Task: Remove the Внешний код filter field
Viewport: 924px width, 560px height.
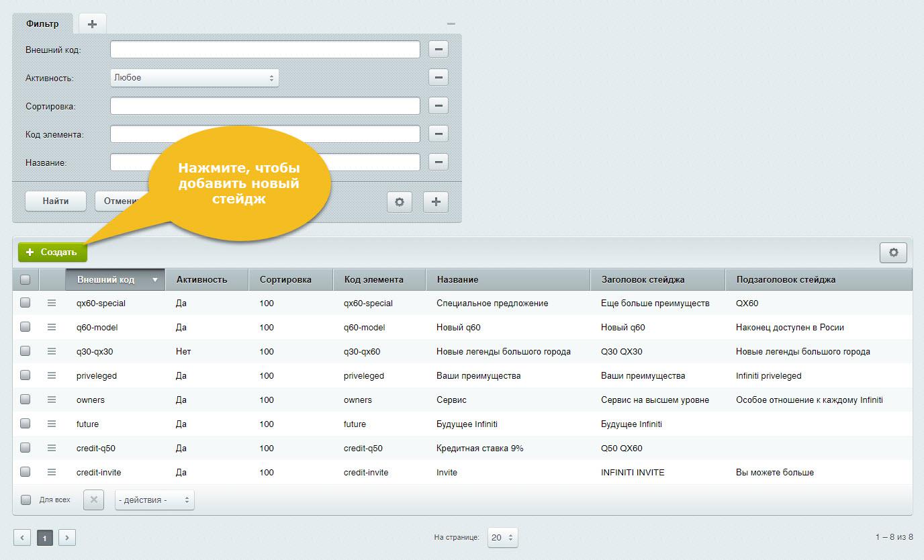Action: coord(438,49)
